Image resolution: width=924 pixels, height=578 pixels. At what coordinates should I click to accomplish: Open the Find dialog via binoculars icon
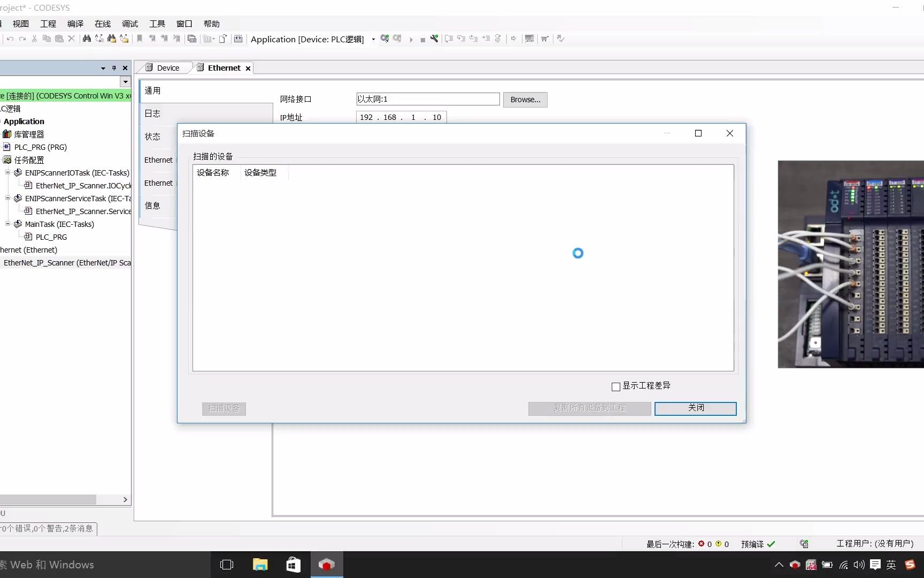87,39
